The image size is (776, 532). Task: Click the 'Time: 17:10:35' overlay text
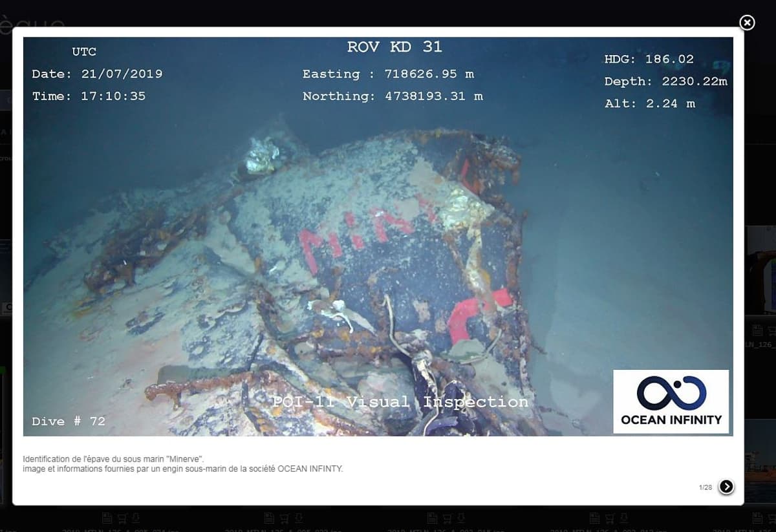pyautogui.click(x=89, y=96)
